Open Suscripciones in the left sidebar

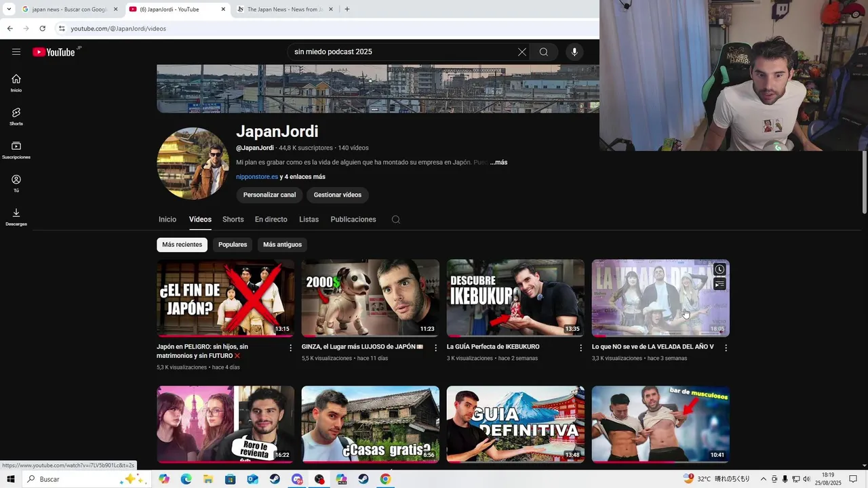pyautogui.click(x=16, y=150)
